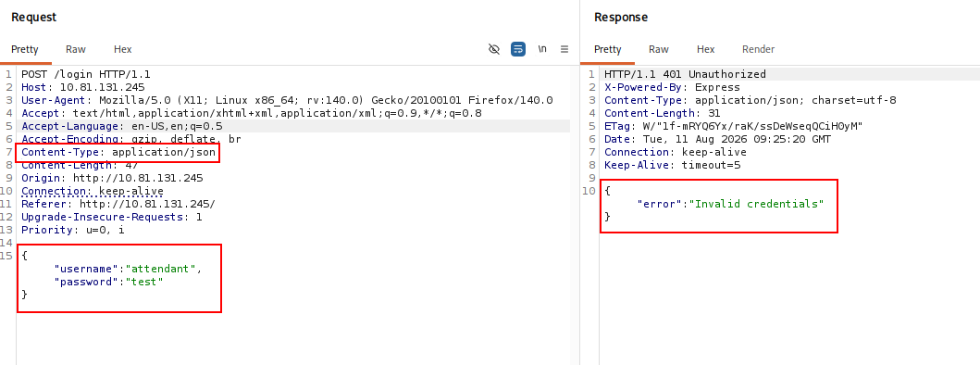Click the response Connection: keep-alive line
This screenshot has height=365, width=980.
tap(675, 152)
